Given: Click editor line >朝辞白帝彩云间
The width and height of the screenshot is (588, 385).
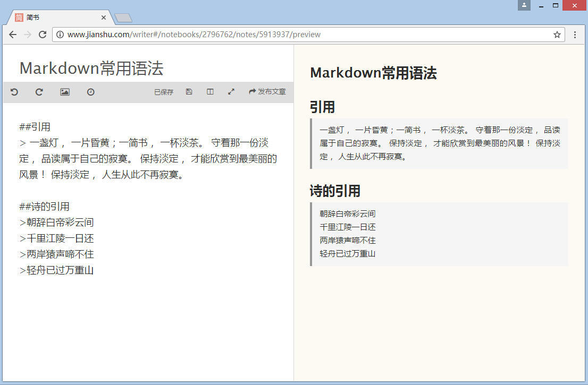Looking at the screenshot, I should point(57,223).
